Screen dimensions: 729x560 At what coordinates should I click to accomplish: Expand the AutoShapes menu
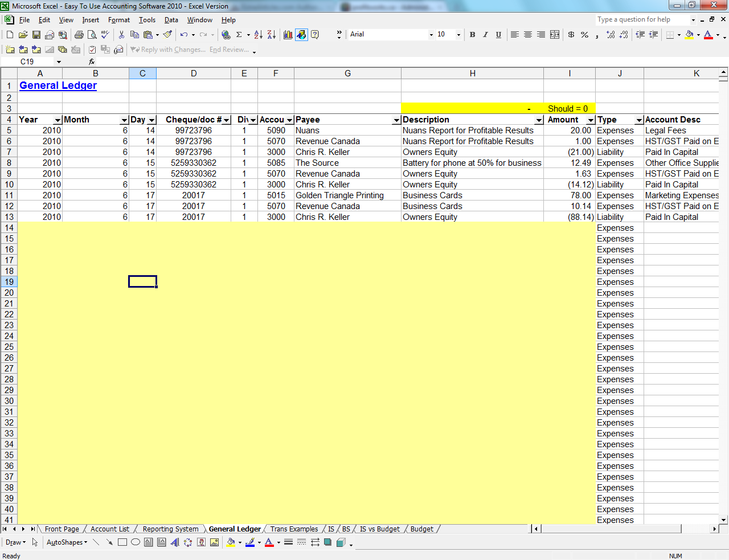coord(64,542)
